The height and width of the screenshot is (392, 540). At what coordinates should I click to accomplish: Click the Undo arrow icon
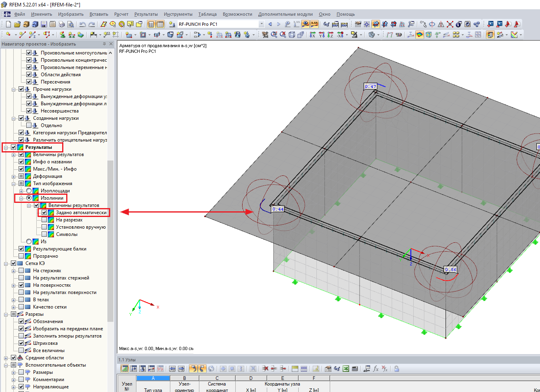click(83, 24)
